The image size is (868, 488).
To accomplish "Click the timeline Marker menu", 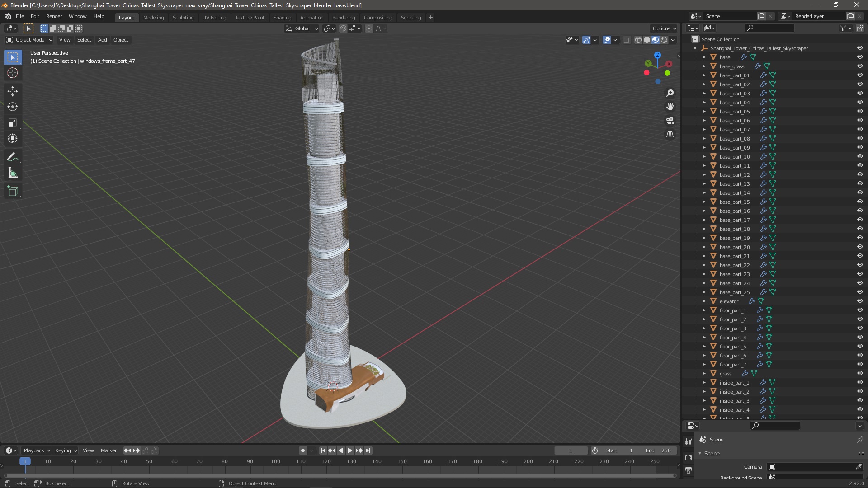I will [108, 450].
